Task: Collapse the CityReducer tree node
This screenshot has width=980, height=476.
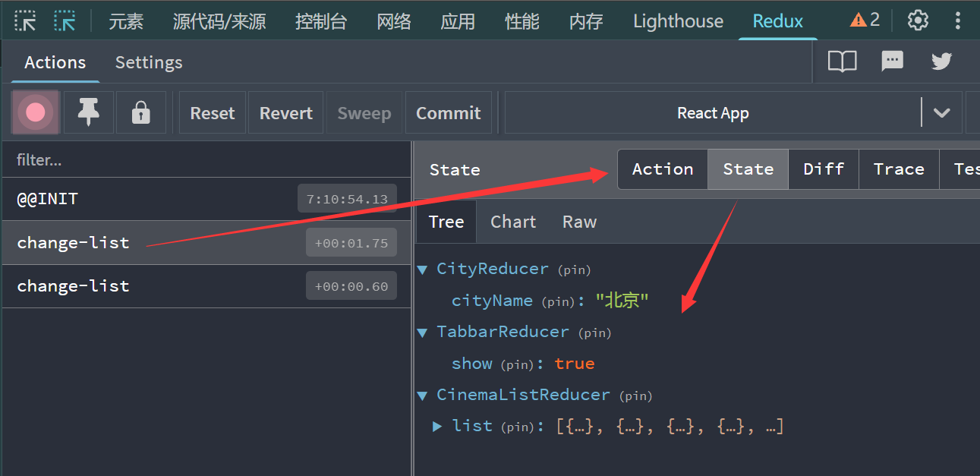Action: tap(422, 270)
